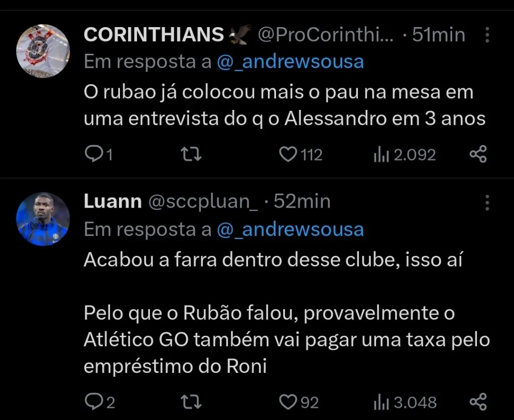514x420 pixels.
Task: Share CORINTHIANS' tweet using the share icon
Action: [x=478, y=154]
